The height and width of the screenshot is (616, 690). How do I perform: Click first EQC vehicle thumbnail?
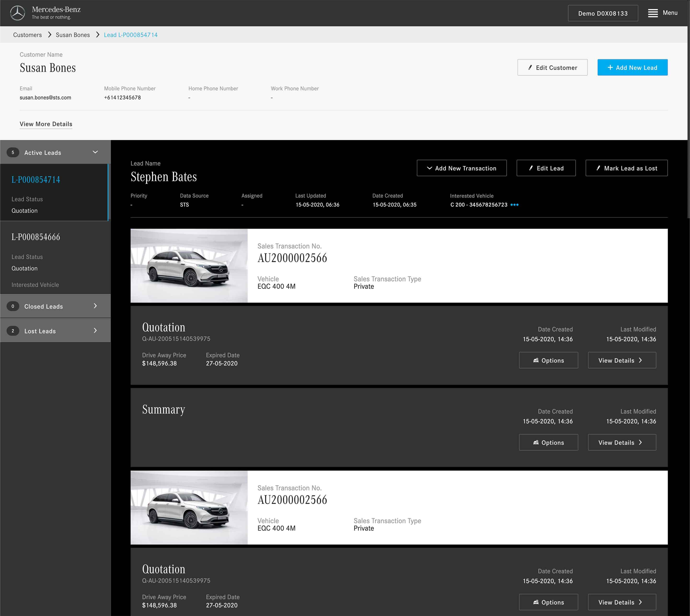pyautogui.click(x=189, y=266)
